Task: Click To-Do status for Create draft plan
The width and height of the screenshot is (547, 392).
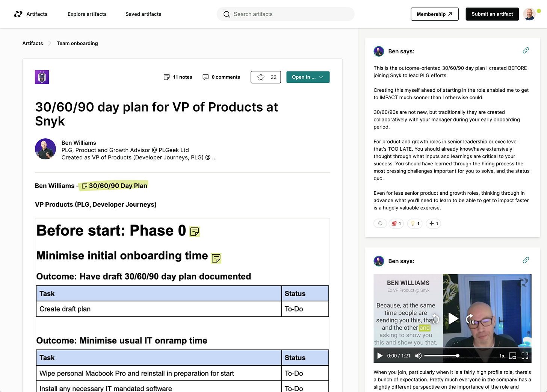Action: (305, 309)
